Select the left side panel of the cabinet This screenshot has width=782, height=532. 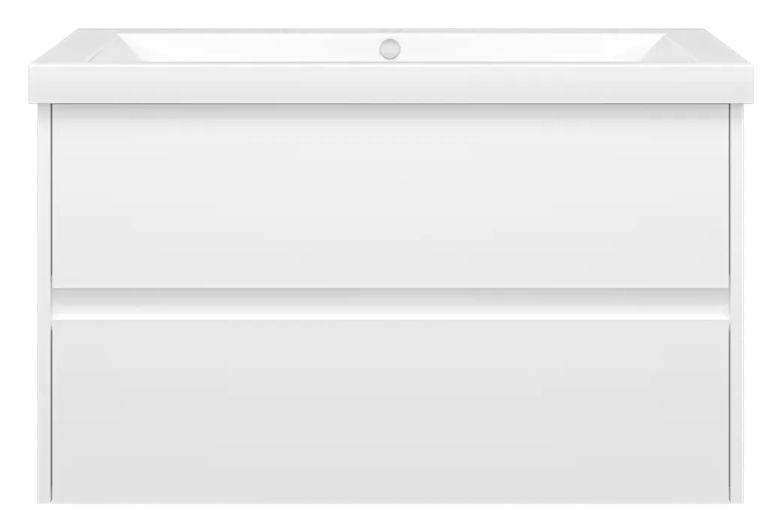pyautogui.click(x=44, y=304)
